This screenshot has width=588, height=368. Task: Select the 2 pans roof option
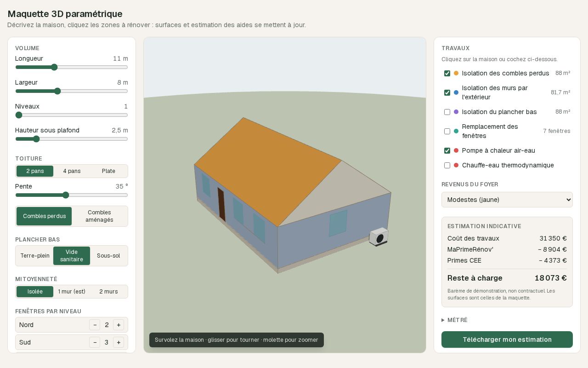point(35,171)
